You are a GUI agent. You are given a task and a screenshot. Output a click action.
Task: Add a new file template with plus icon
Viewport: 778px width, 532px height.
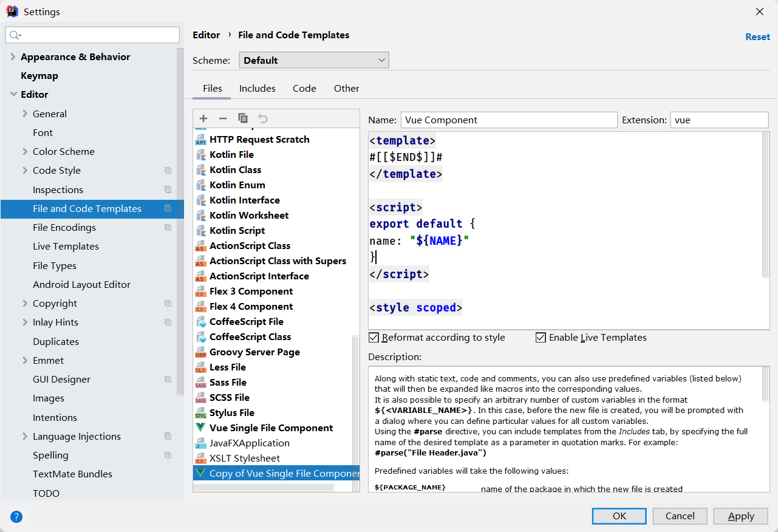[x=203, y=118]
